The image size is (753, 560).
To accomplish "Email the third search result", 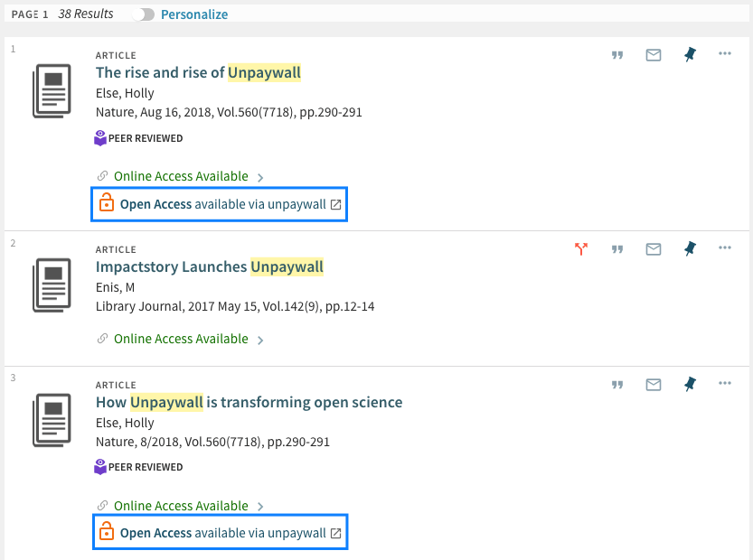I will pos(654,384).
